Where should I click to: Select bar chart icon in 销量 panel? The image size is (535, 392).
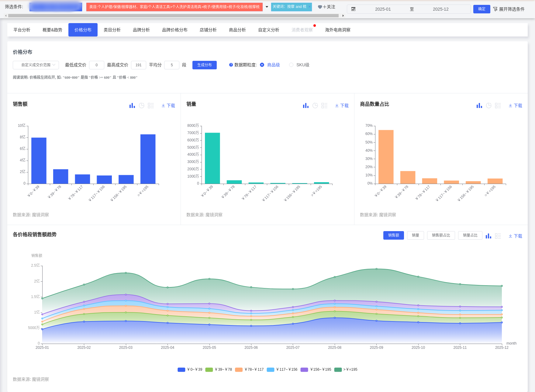(305, 106)
